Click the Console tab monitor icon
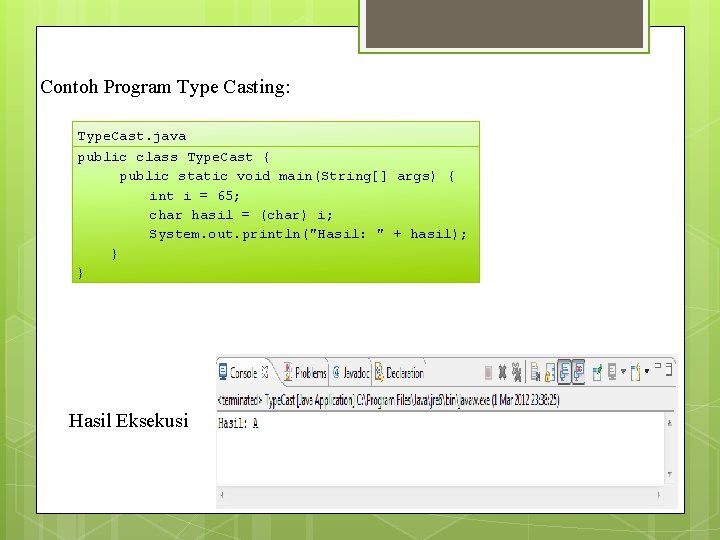This screenshot has height=540, width=720. pyautogui.click(x=223, y=372)
